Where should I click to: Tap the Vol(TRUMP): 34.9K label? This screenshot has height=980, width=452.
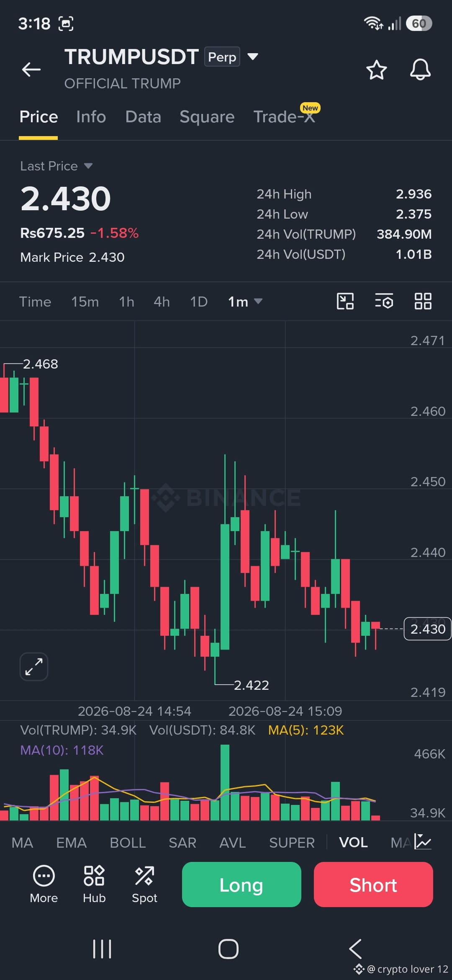pyautogui.click(x=78, y=730)
